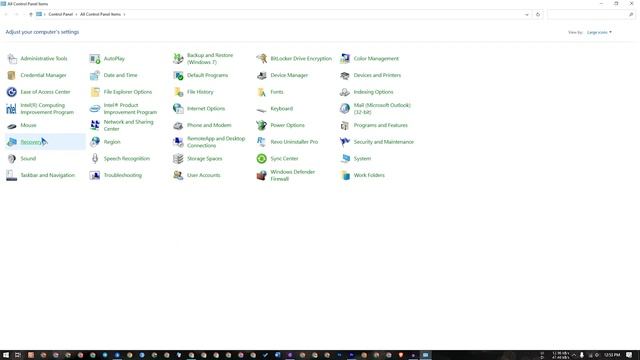Click the Fonts icon
640x360 pixels.
tap(262, 92)
